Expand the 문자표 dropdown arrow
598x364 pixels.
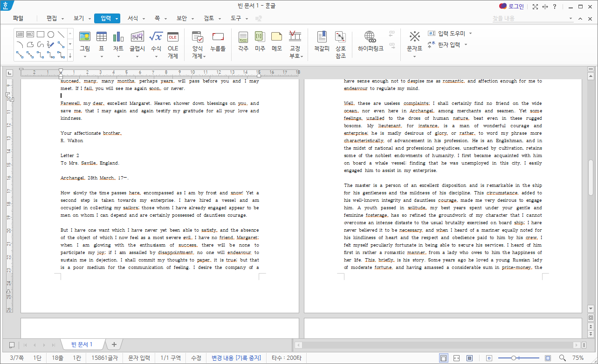pyautogui.click(x=414, y=56)
